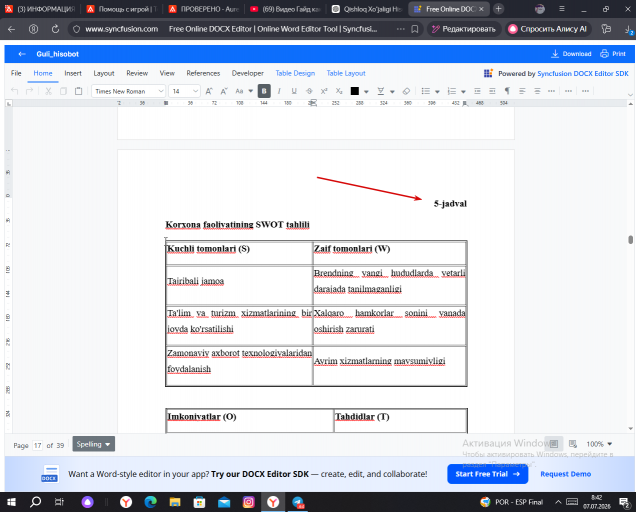This screenshot has width=636, height=512.
Task: Toggle Bold formatting button
Action: 264,91
